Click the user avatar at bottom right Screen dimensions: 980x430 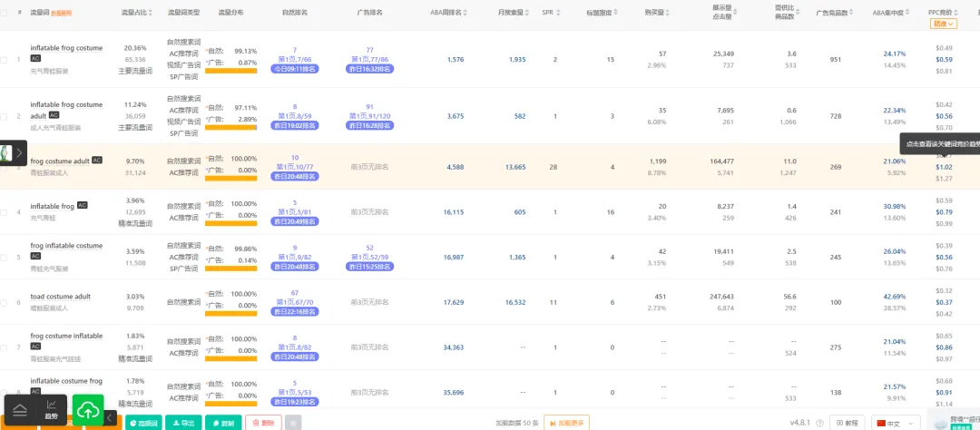pyautogui.click(x=939, y=423)
